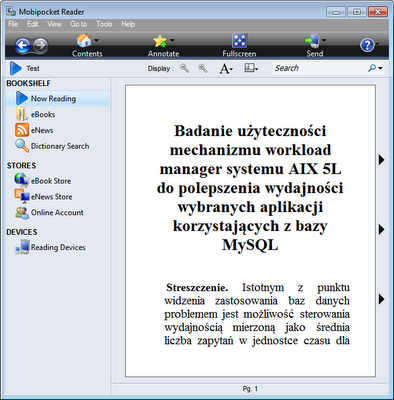Click the blue play icon beside Test

coord(15,68)
